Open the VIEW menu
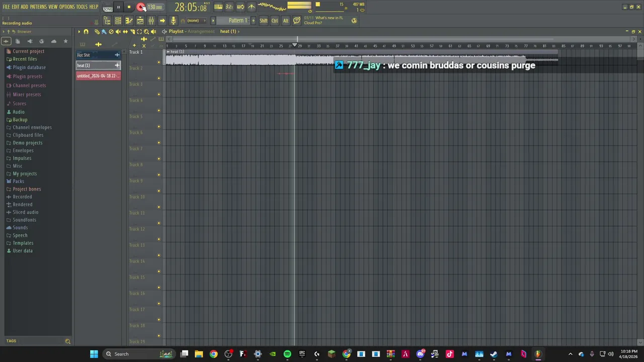Screen dimensions: 644x362 pyautogui.click(x=53, y=7)
